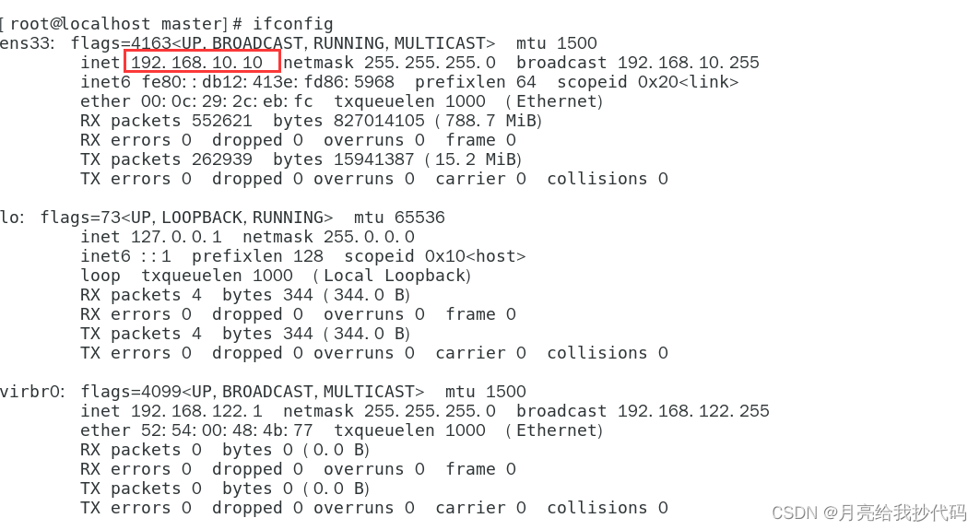Click the flags=4099 text for virbr0
This screenshot has height=530, width=980.
tap(131, 392)
